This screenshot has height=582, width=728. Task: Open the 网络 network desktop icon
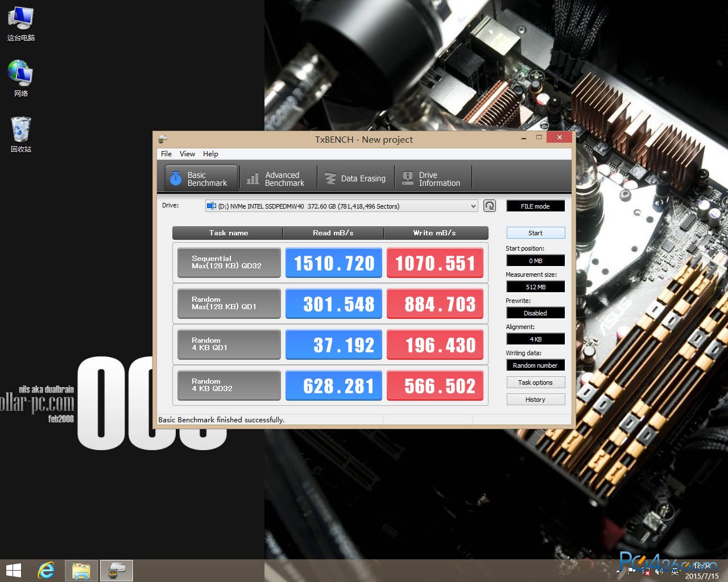point(21,78)
